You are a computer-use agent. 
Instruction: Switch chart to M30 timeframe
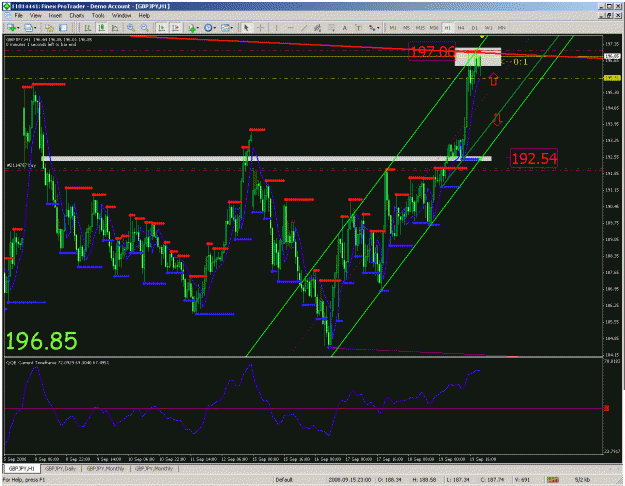tap(434, 28)
